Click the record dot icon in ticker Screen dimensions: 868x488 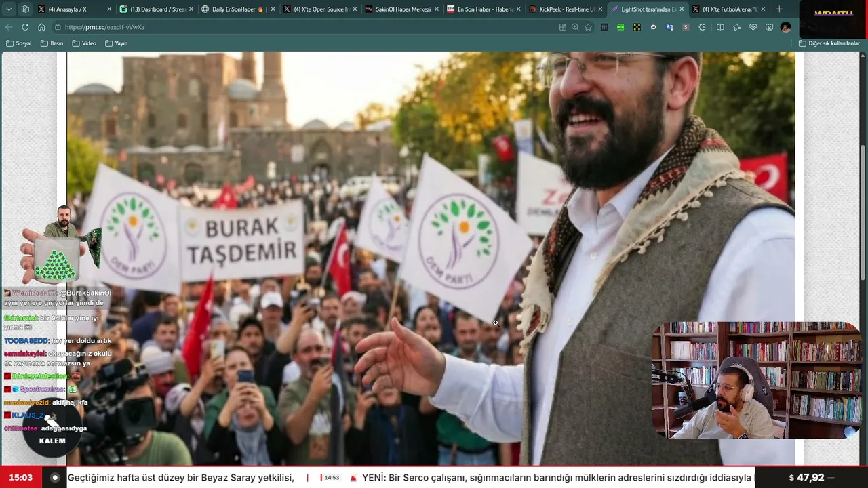coord(55,478)
